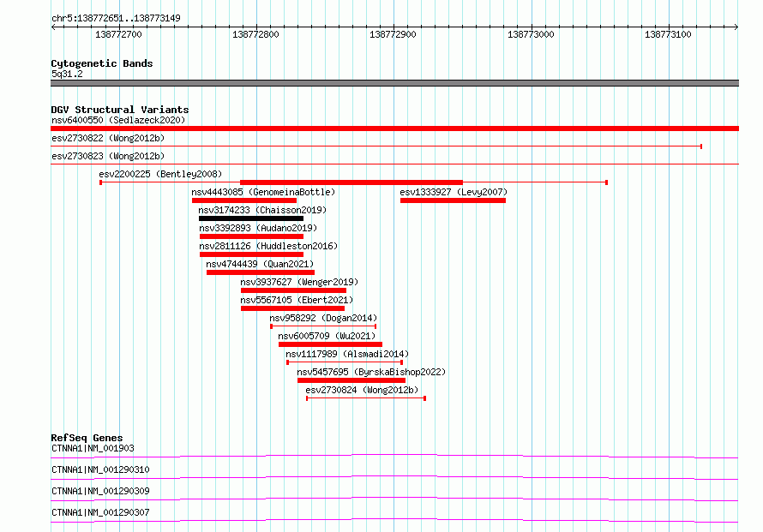Click the red bar under nsv6005709 (Wu2021)
763x532 pixels.
point(330,344)
